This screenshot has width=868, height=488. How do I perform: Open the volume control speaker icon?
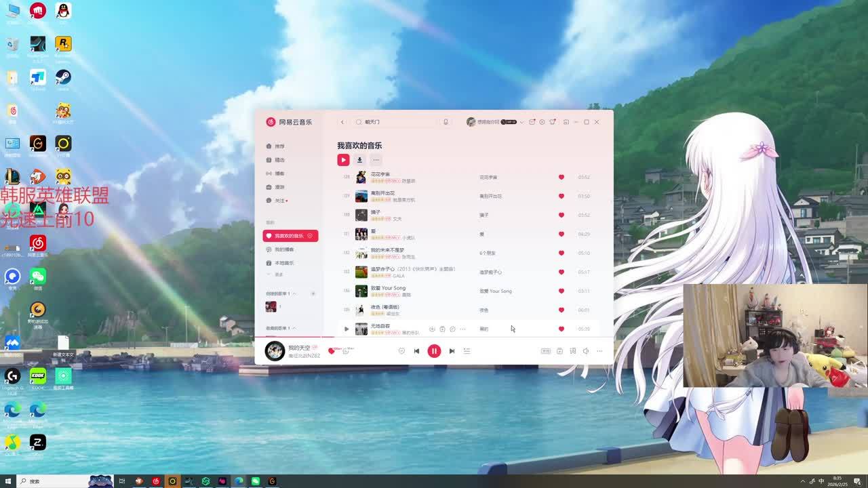(586, 351)
